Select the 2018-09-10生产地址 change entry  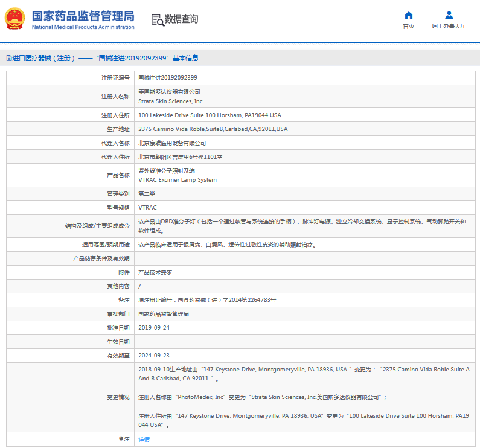(x=304, y=374)
